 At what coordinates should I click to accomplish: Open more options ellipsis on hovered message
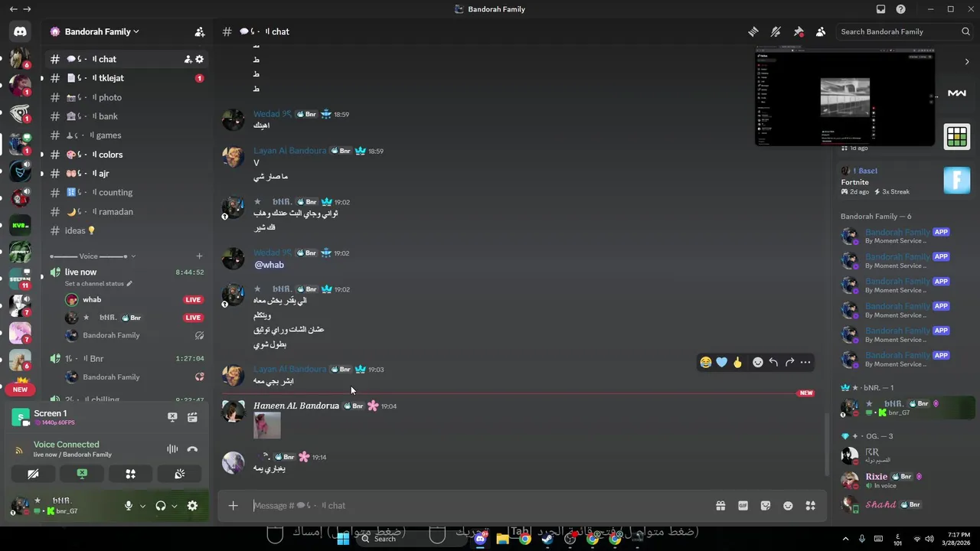[805, 362]
